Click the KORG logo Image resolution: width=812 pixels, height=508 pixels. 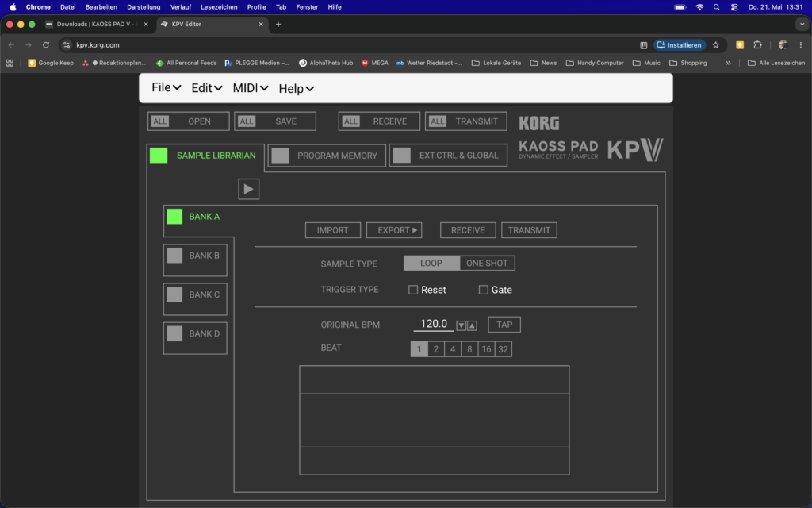(x=539, y=123)
